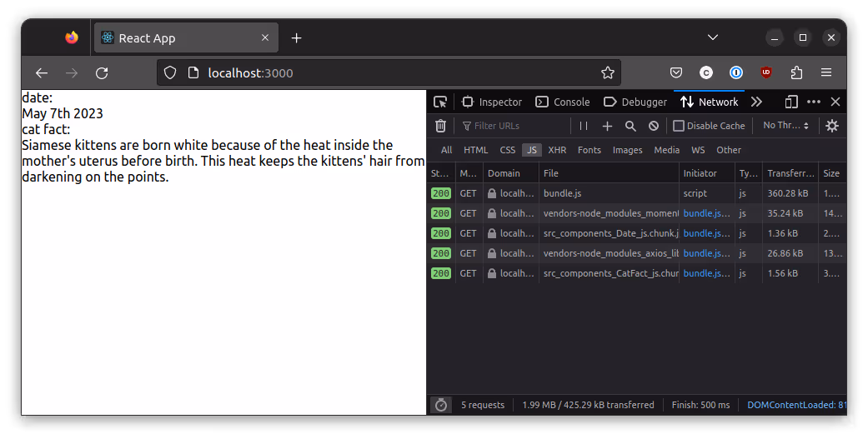
Task: Select the Media filter
Action: tap(666, 150)
